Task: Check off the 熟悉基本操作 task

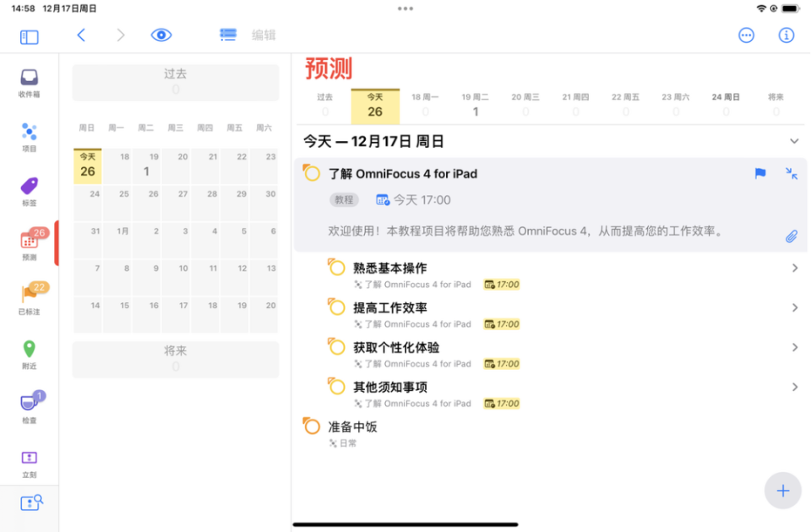Action: [x=336, y=268]
